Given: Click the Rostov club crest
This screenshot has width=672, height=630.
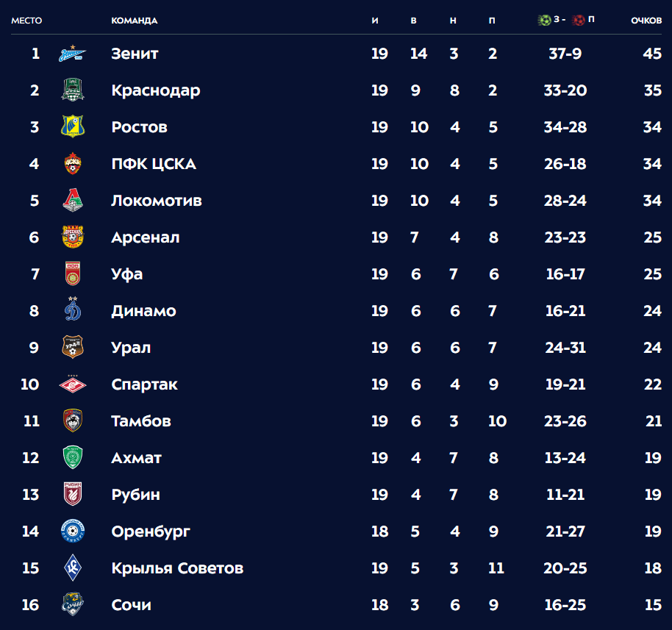Looking at the screenshot, I should (73, 126).
